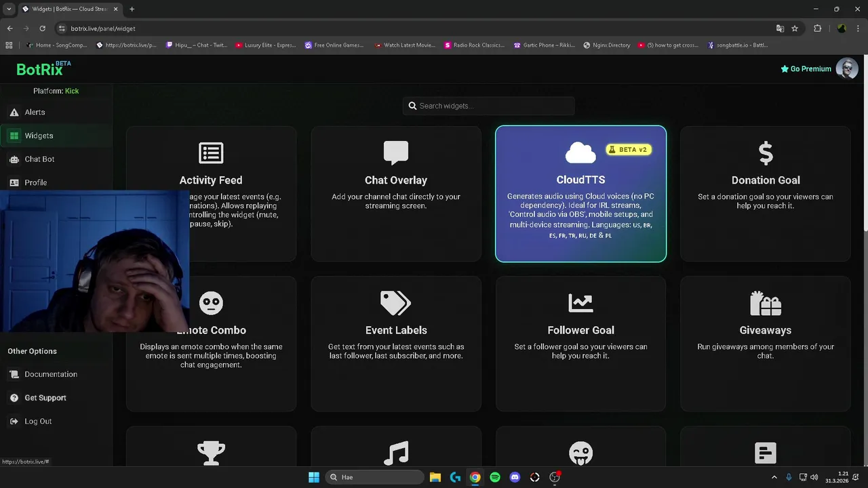Image resolution: width=868 pixels, height=488 pixels.
Task: Open the CloudTTS card title
Action: (x=580, y=180)
